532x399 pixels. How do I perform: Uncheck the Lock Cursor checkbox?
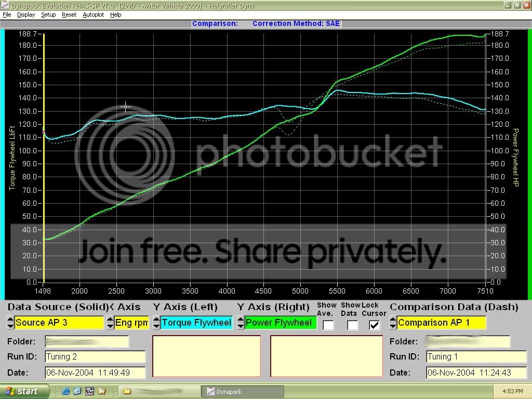(374, 325)
